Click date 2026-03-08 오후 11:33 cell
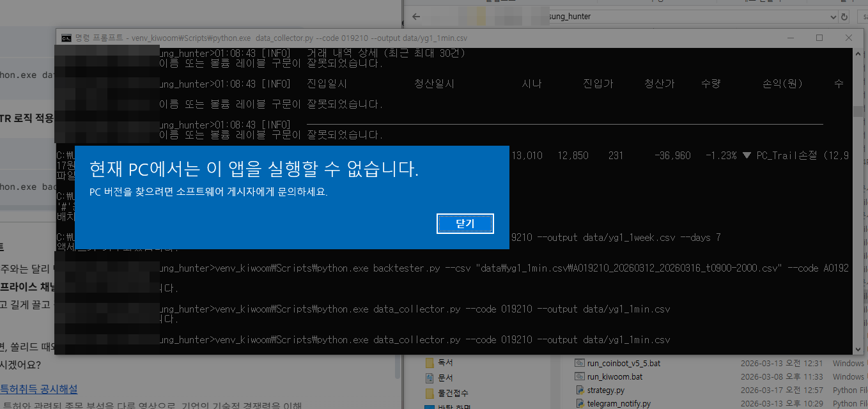868x409 pixels. 781,376
